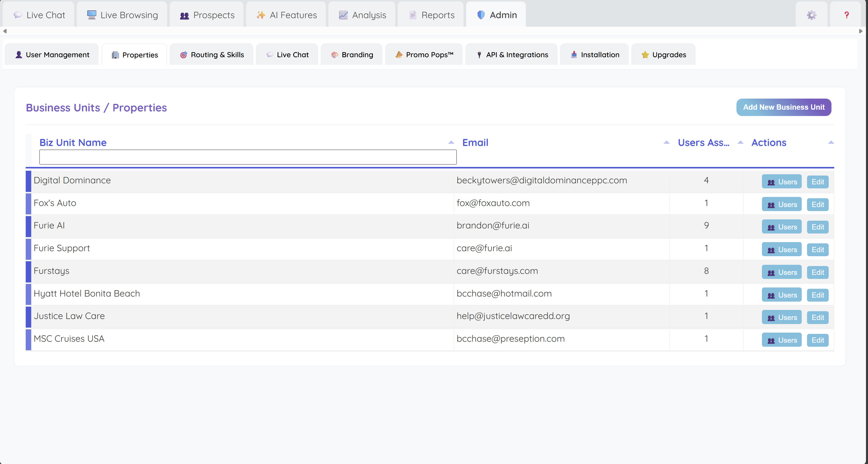Click the red question mark help icon

coord(846,15)
